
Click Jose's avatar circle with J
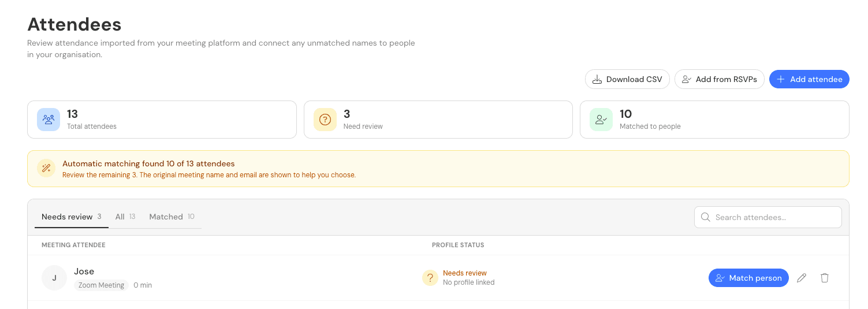tap(54, 278)
